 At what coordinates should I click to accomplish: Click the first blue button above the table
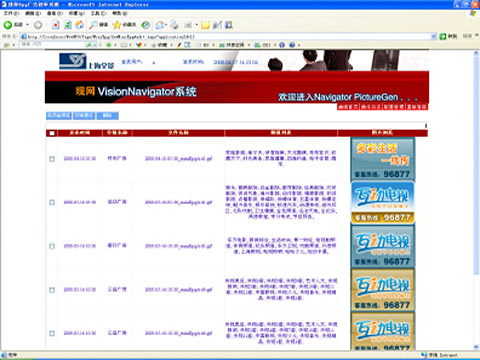click(x=59, y=115)
